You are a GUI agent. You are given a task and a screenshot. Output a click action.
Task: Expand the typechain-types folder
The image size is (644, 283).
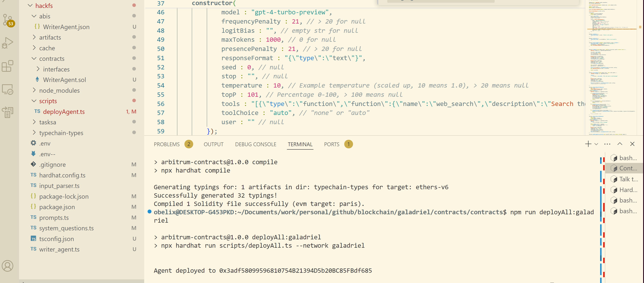coord(34,133)
